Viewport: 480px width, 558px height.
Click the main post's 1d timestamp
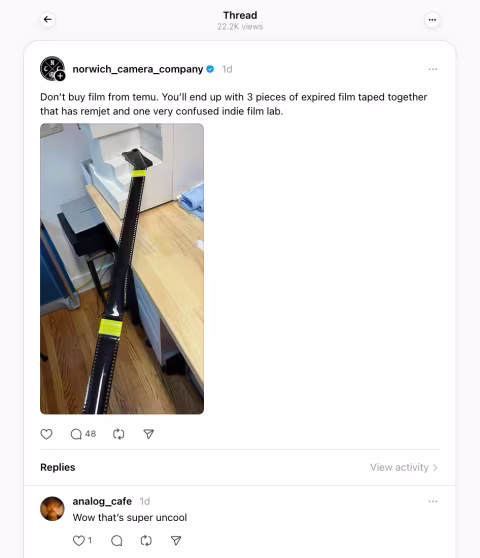point(227,69)
